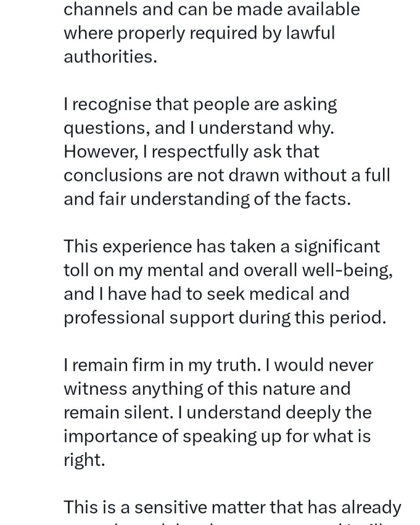Click the line "However, I respectfully ask that"
The image size is (420, 525).
[x=191, y=151]
